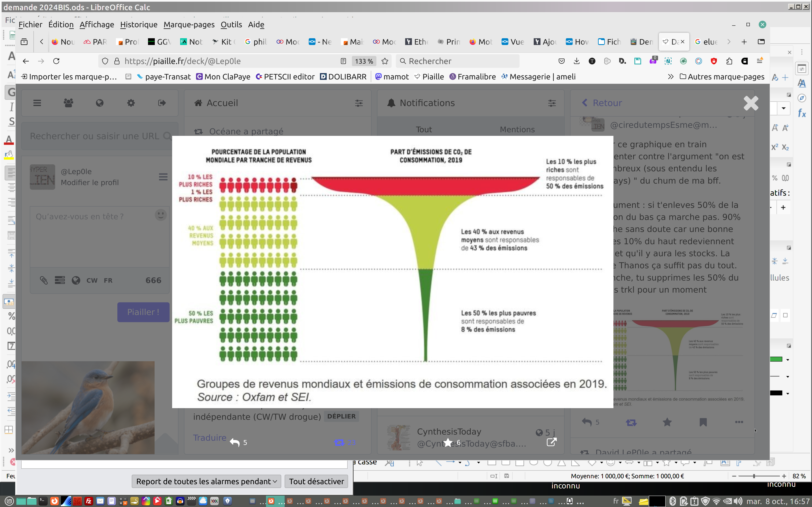Switch to the Mentions notifications tab

pos(517,129)
